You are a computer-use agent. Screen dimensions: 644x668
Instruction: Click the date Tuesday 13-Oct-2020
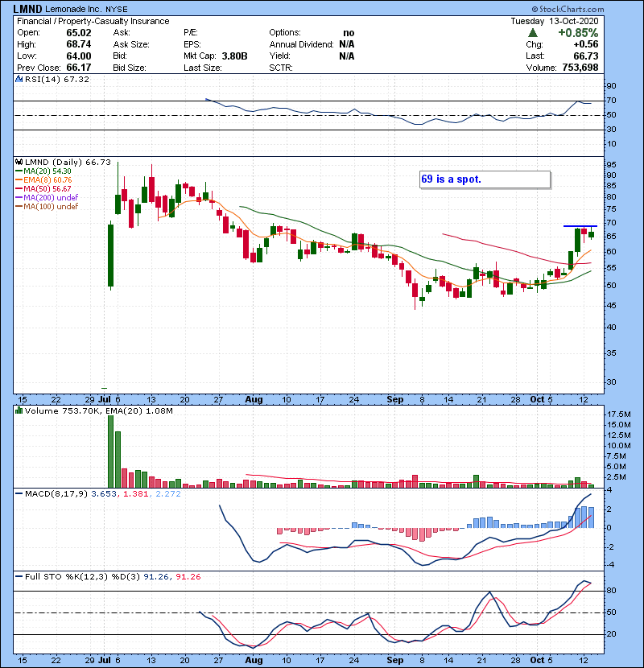555,21
